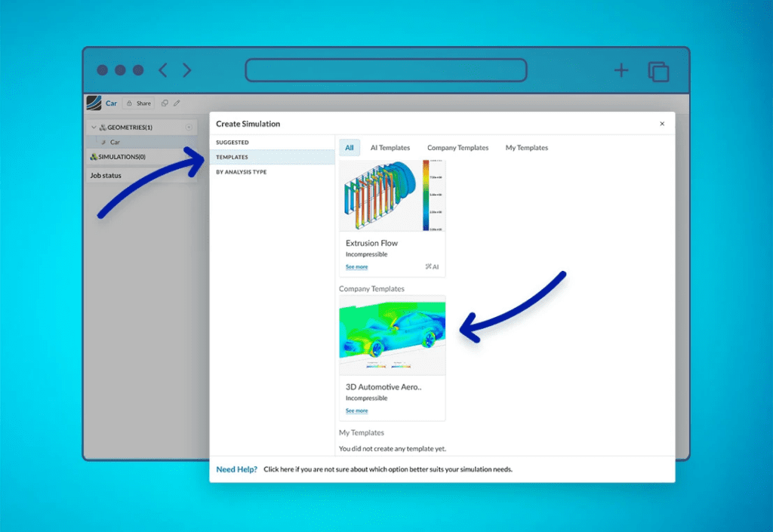Click the SimScale logo in the top toolbar
The width and height of the screenshot is (773, 532).
click(x=93, y=103)
